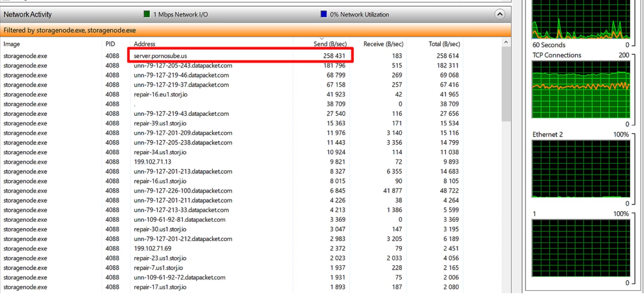This screenshot has width=644, height=296.
Task: Select the 60 Seconds network graph
Action: [581, 19]
